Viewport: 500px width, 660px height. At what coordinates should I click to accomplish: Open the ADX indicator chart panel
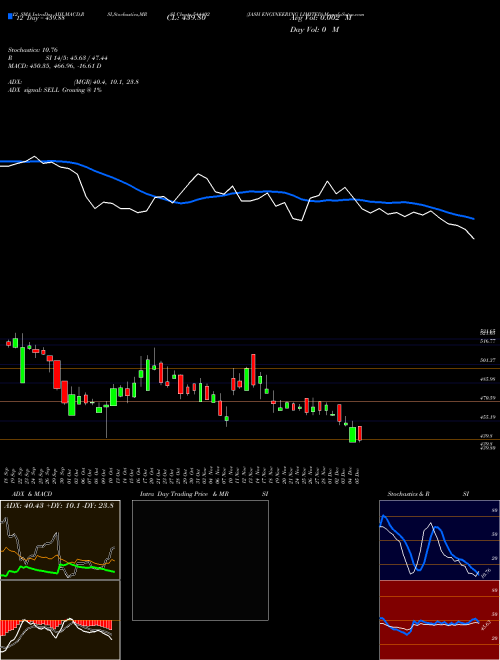(x=60, y=540)
